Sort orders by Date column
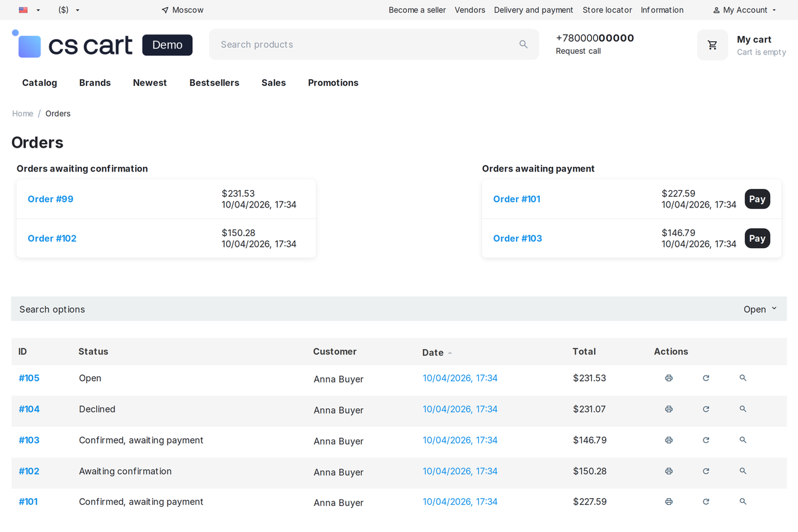The image size is (798, 532). tap(437, 352)
